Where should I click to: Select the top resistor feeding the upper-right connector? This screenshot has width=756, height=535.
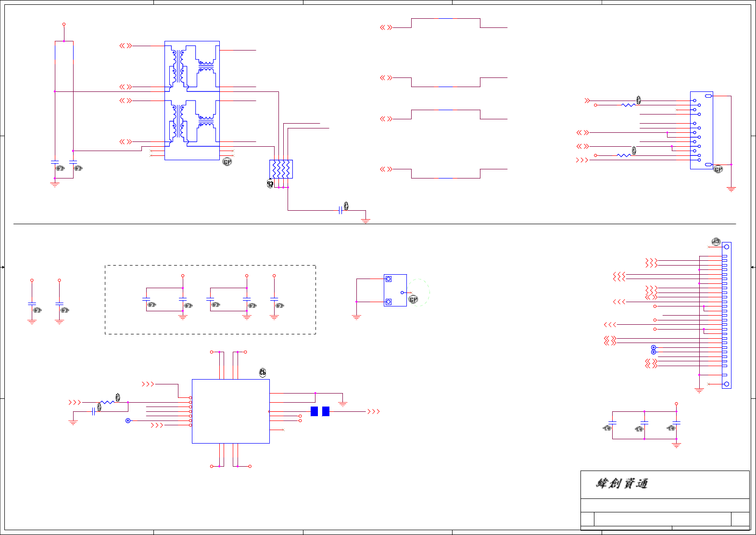click(x=628, y=105)
